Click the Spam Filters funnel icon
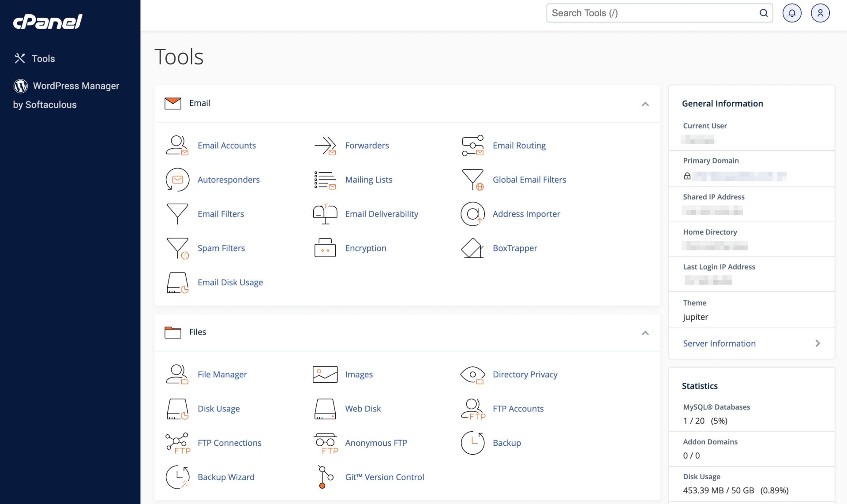 177,248
